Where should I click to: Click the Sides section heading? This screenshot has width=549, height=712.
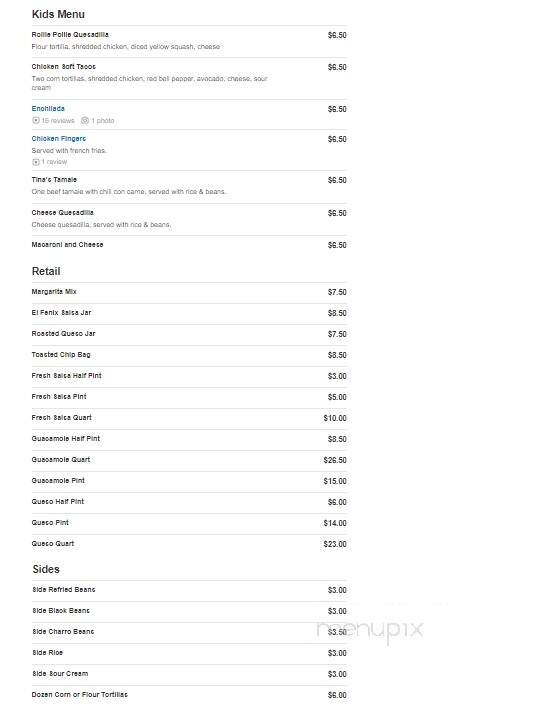pyautogui.click(x=46, y=569)
